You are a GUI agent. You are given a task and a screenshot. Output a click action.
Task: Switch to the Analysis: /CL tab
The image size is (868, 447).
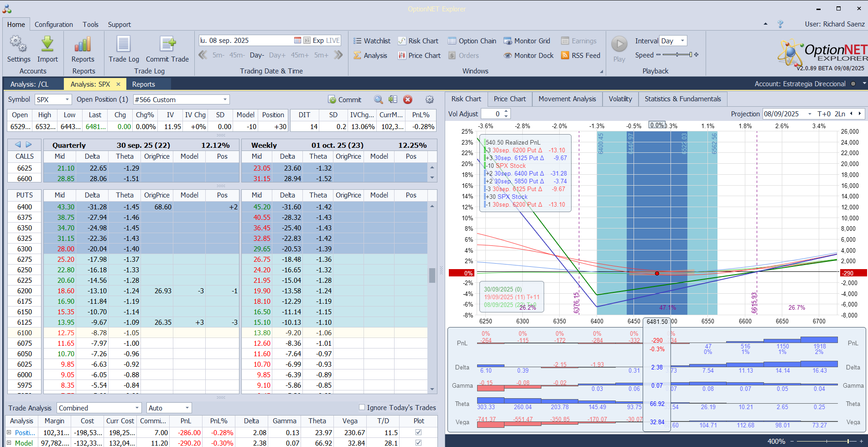29,84
